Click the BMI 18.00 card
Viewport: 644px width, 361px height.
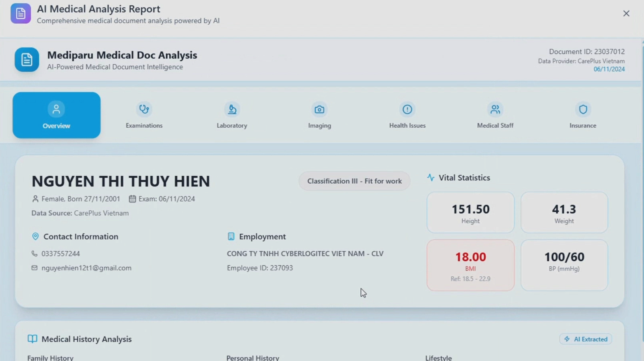[x=470, y=265]
